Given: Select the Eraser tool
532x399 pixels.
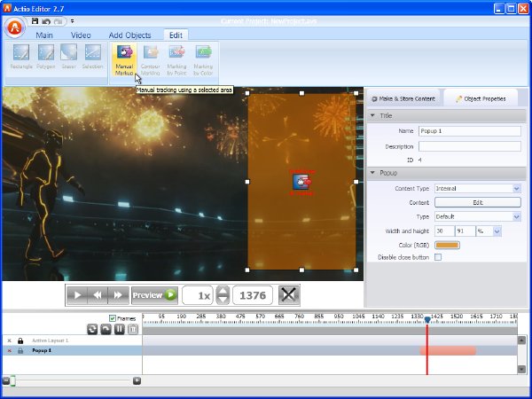Looking at the screenshot, I should coord(68,57).
